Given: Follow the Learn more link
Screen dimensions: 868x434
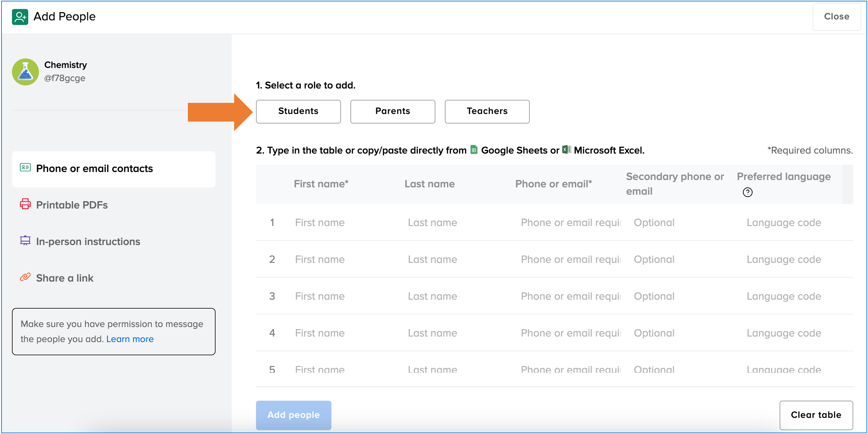Looking at the screenshot, I should click(130, 339).
